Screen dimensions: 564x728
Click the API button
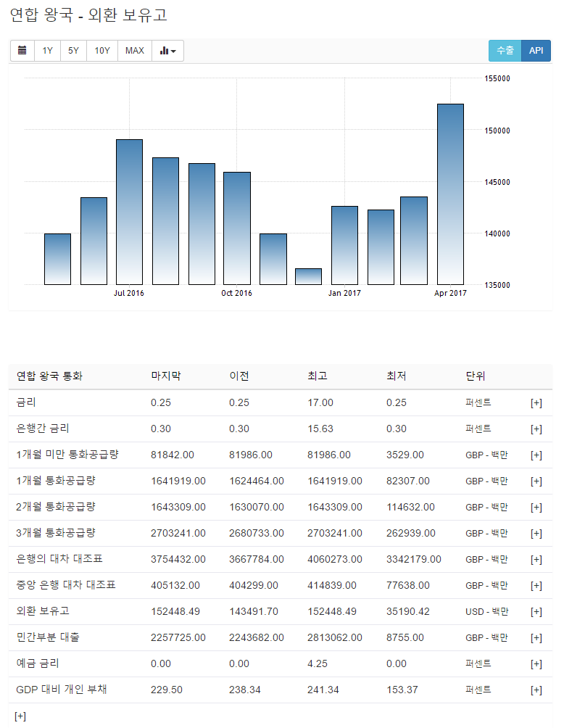536,51
